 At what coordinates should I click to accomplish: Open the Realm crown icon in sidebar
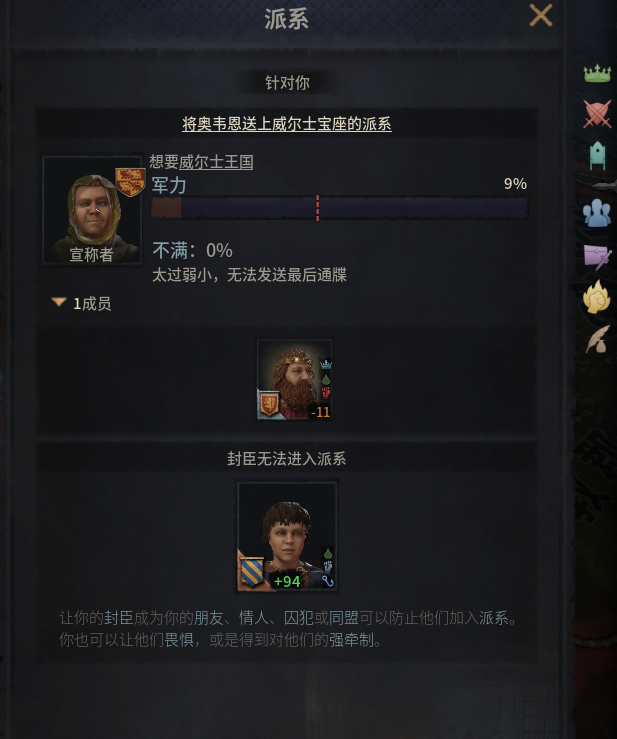point(597,74)
